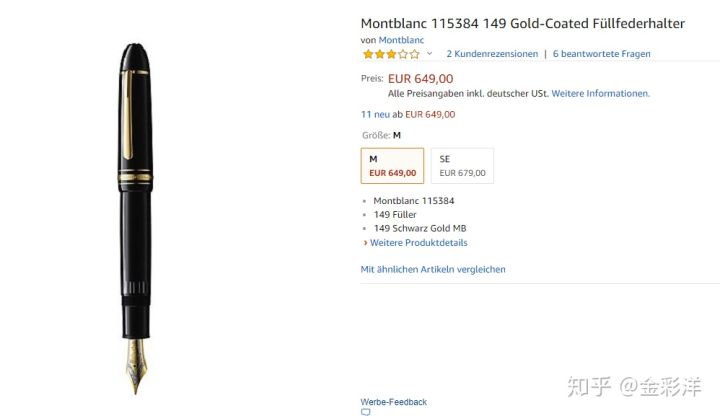
Task: Open the rating breakdown dropdown arrow
Action: pyautogui.click(x=430, y=54)
